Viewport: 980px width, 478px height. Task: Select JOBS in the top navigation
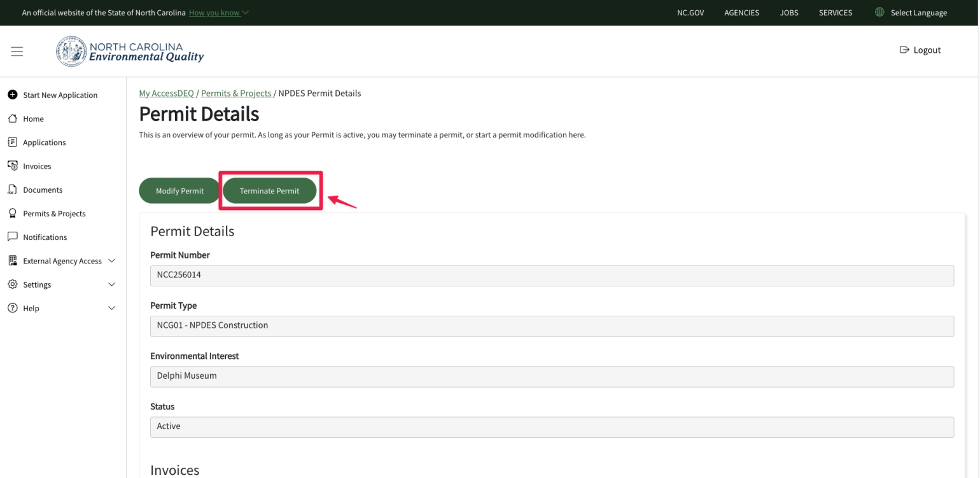coord(789,12)
